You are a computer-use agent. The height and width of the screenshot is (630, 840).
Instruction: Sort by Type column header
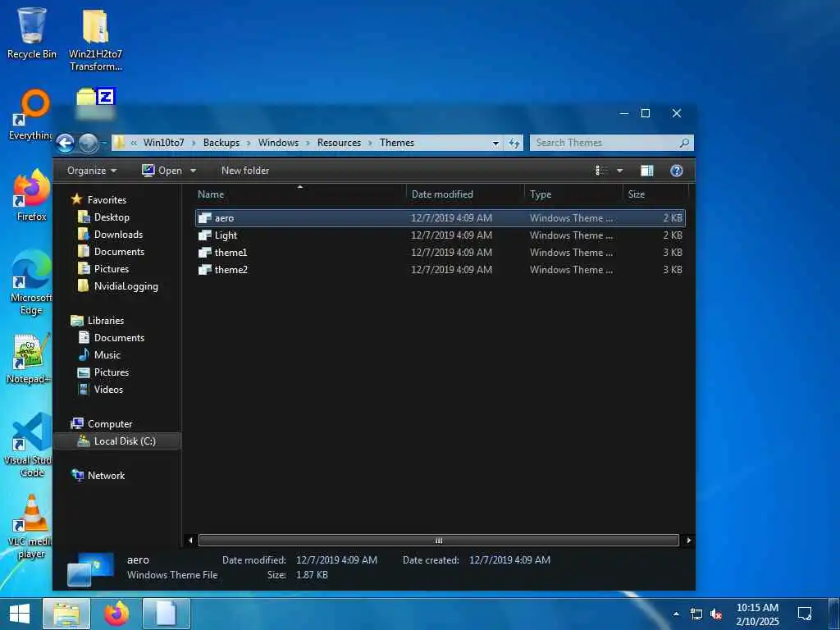pyautogui.click(x=573, y=194)
